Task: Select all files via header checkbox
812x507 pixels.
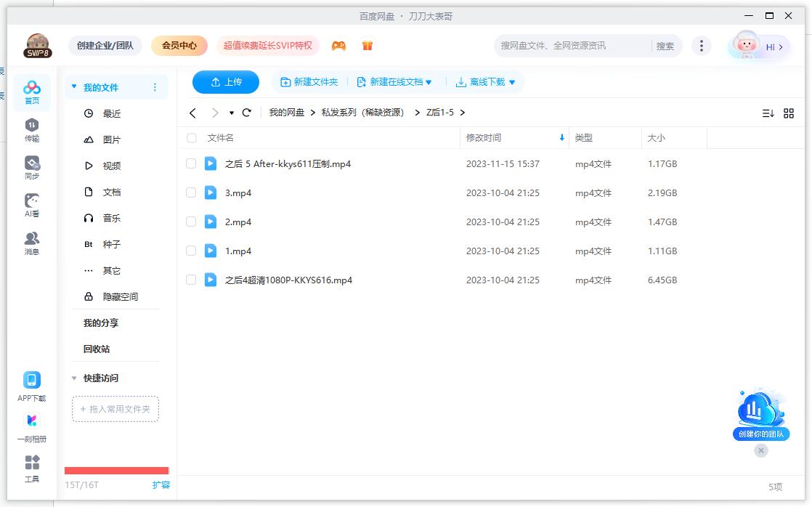Action: click(x=191, y=137)
